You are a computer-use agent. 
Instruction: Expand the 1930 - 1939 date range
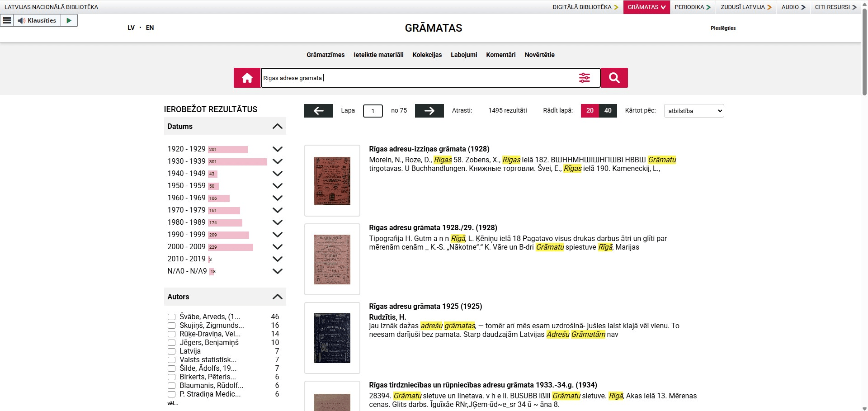coord(278,161)
